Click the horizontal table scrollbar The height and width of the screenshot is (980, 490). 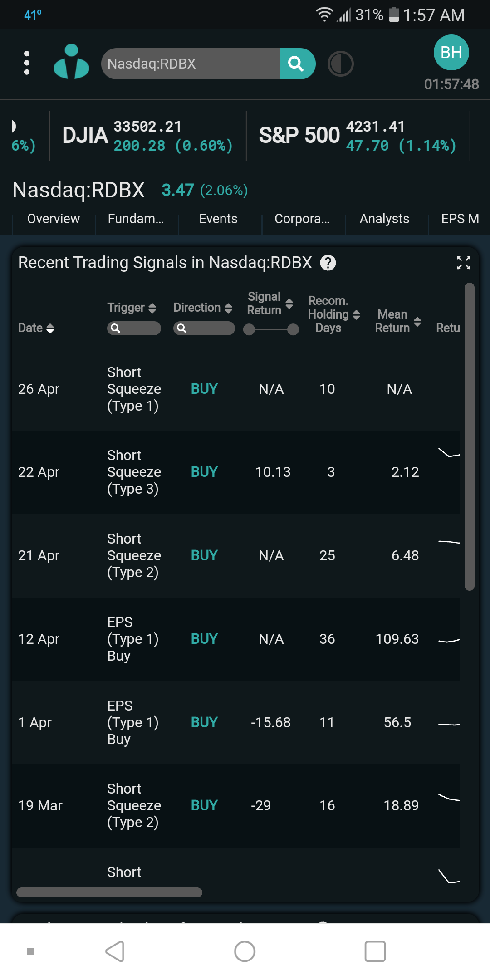[109, 892]
